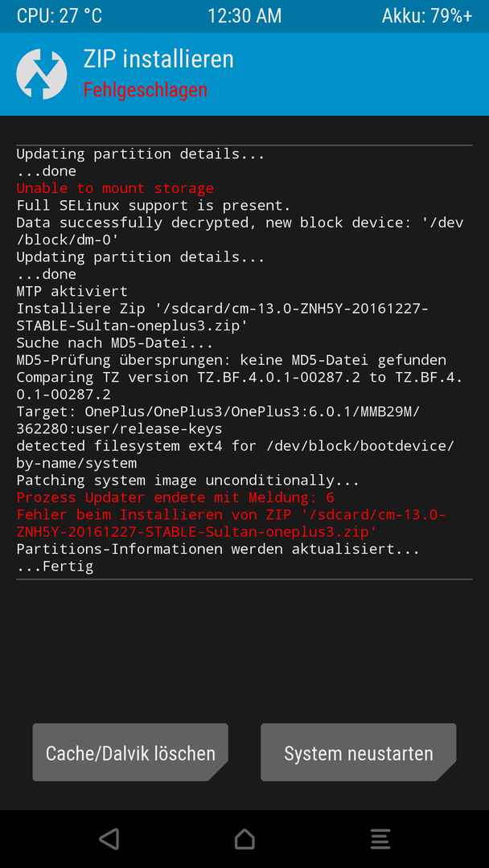Image resolution: width=489 pixels, height=868 pixels.
Task: Tap the TWRP logo icon
Action: pyautogui.click(x=42, y=74)
